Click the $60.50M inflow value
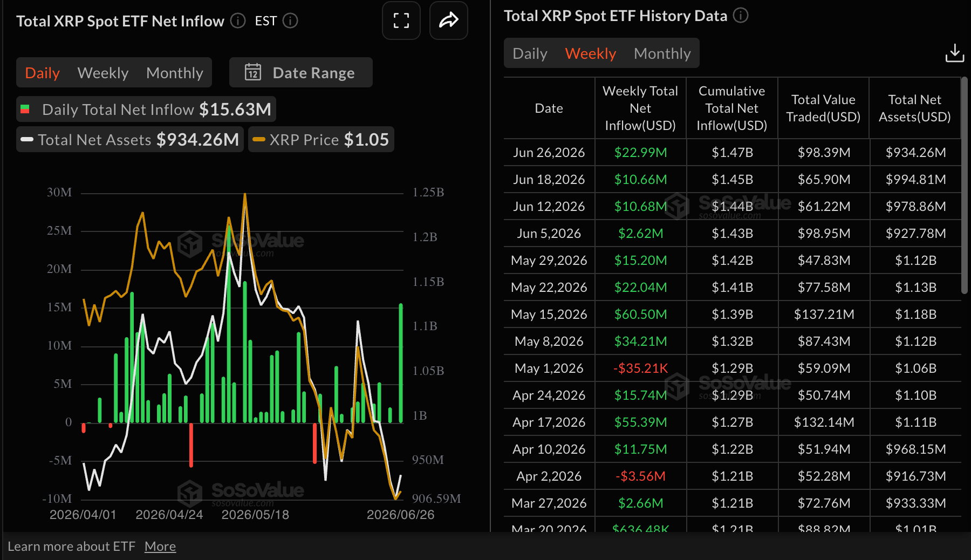 click(x=640, y=315)
